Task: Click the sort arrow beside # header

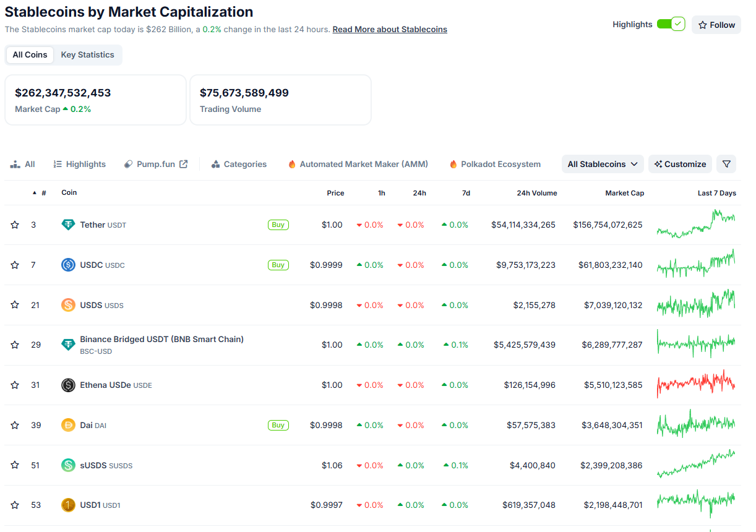Action: (35, 193)
